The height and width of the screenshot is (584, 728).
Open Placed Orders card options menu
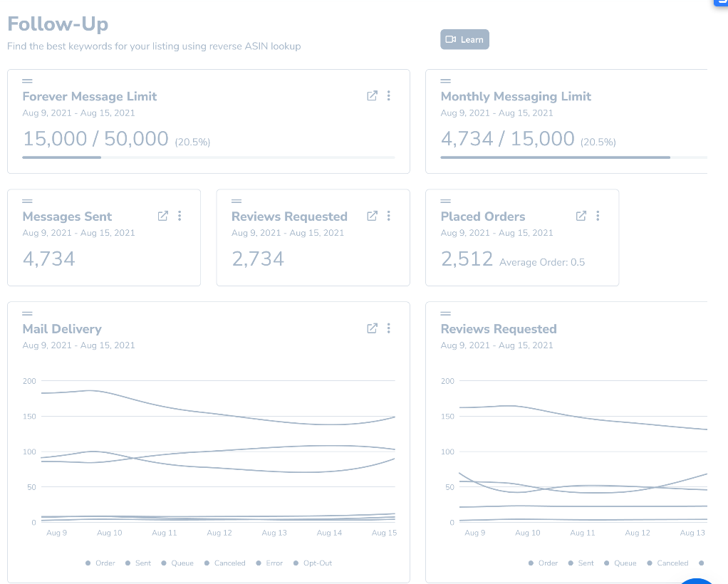598,216
